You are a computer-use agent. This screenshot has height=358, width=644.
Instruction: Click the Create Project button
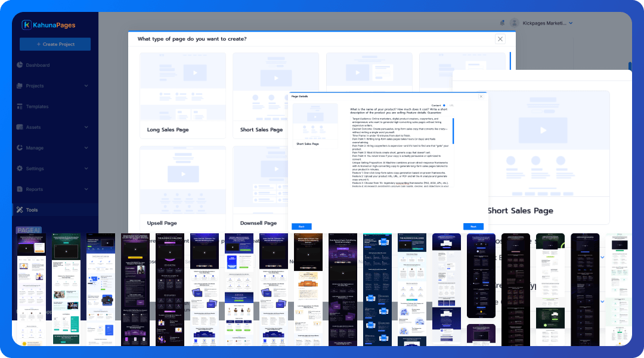click(x=55, y=44)
